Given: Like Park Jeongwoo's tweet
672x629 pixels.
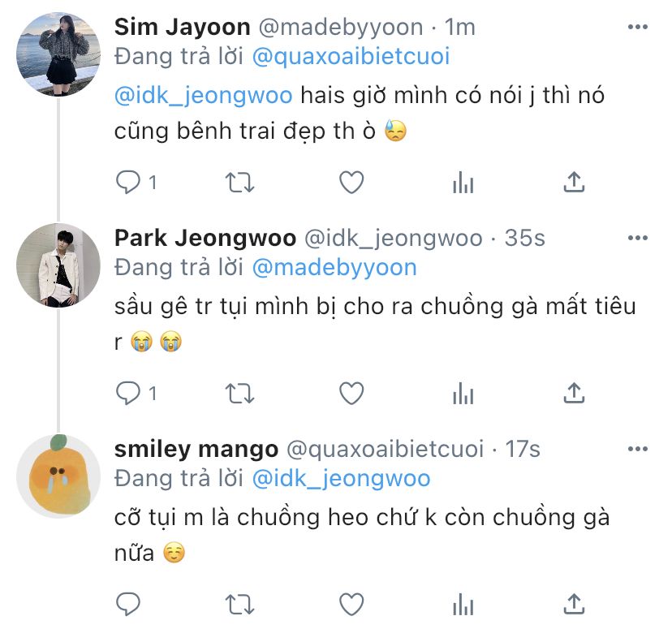Looking at the screenshot, I should [x=351, y=394].
